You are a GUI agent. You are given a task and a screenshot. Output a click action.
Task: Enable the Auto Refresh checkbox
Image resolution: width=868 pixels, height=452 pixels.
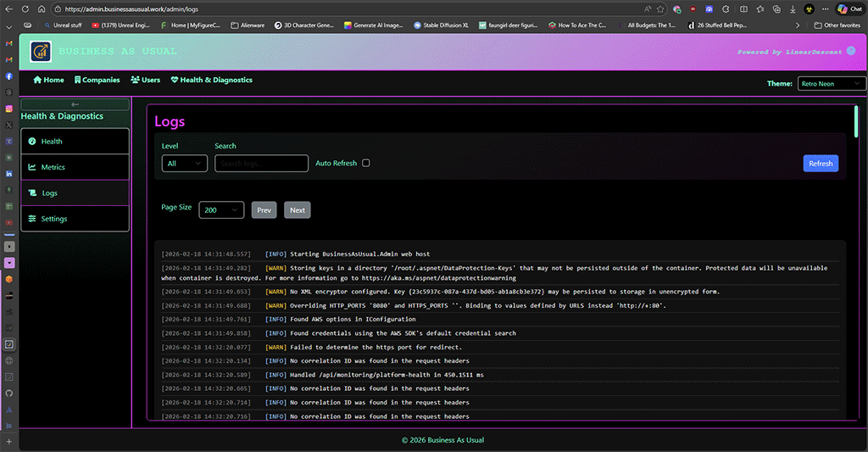point(366,163)
